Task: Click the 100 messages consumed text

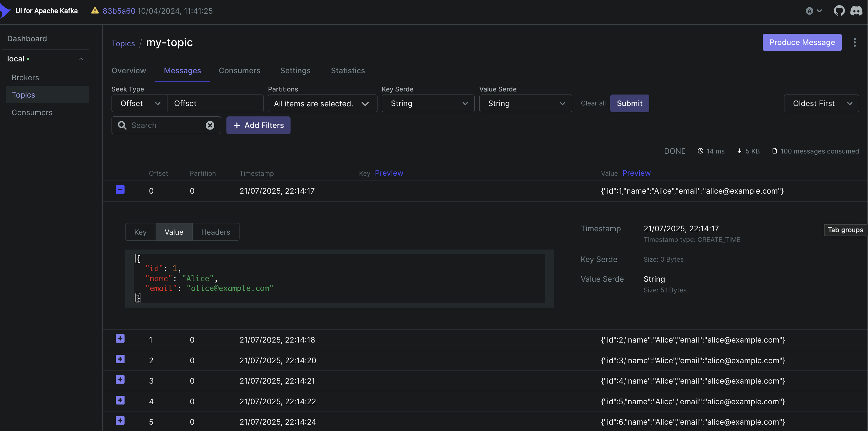Action: coord(819,151)
